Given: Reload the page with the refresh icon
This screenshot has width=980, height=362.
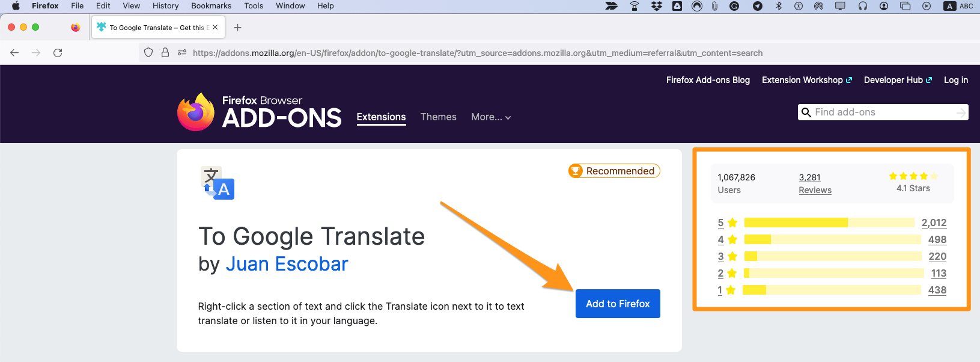Looking at the screenshot, I should click(58, 53).
